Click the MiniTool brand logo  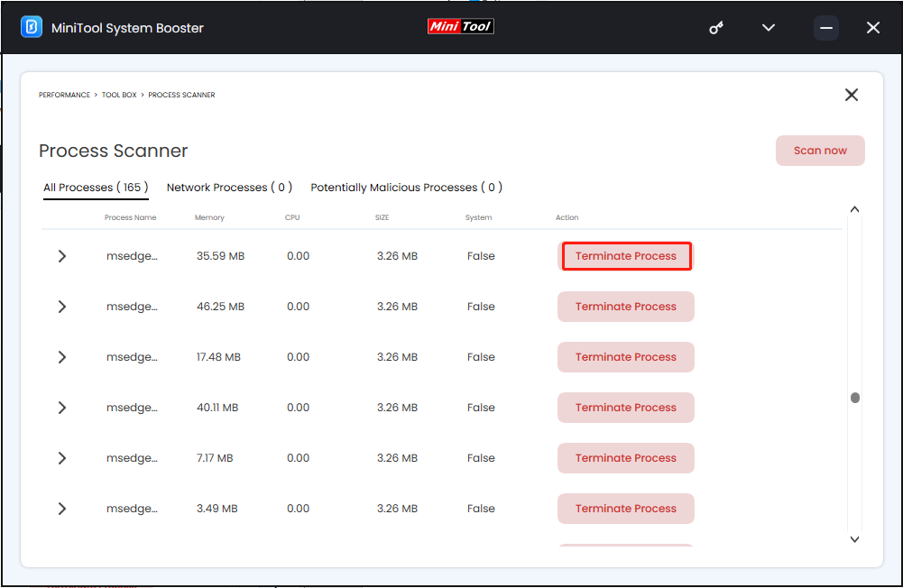[461, 26]
